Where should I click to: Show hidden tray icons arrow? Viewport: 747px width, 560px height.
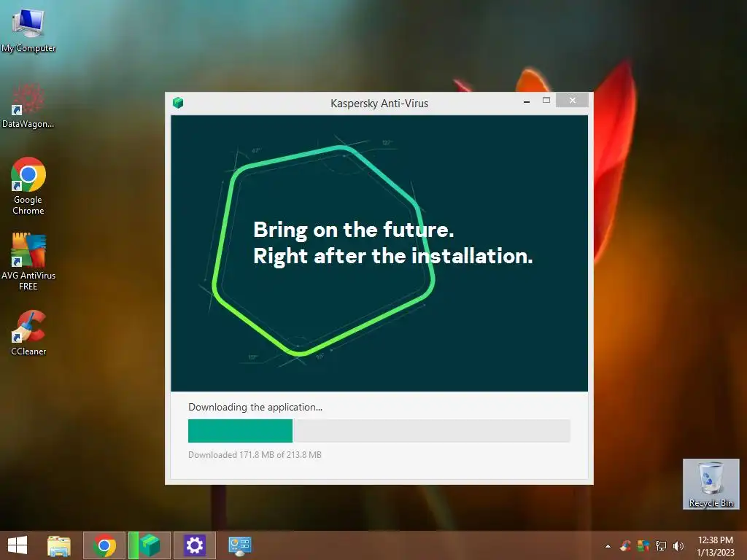608,546
